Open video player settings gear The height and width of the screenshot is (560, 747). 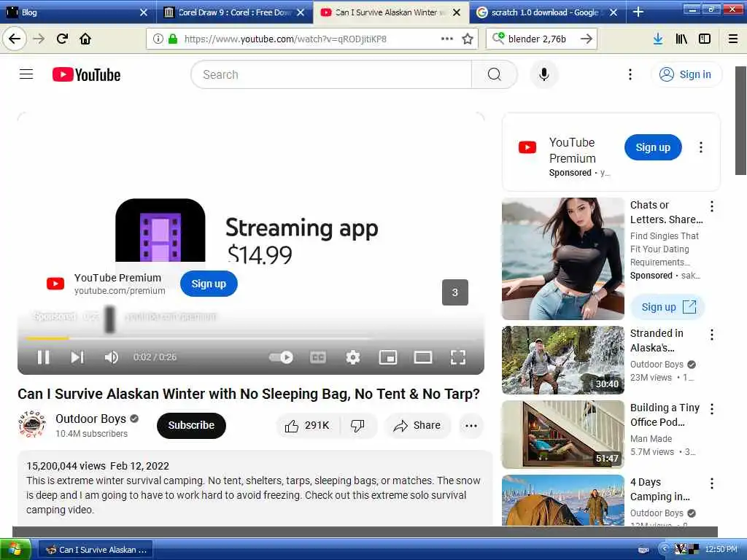(x=352, y=357)
